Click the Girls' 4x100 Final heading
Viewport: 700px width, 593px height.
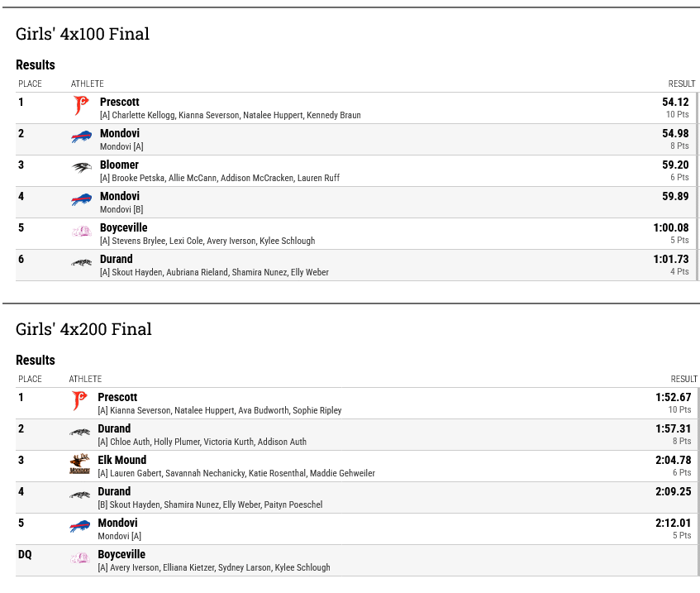83,34
